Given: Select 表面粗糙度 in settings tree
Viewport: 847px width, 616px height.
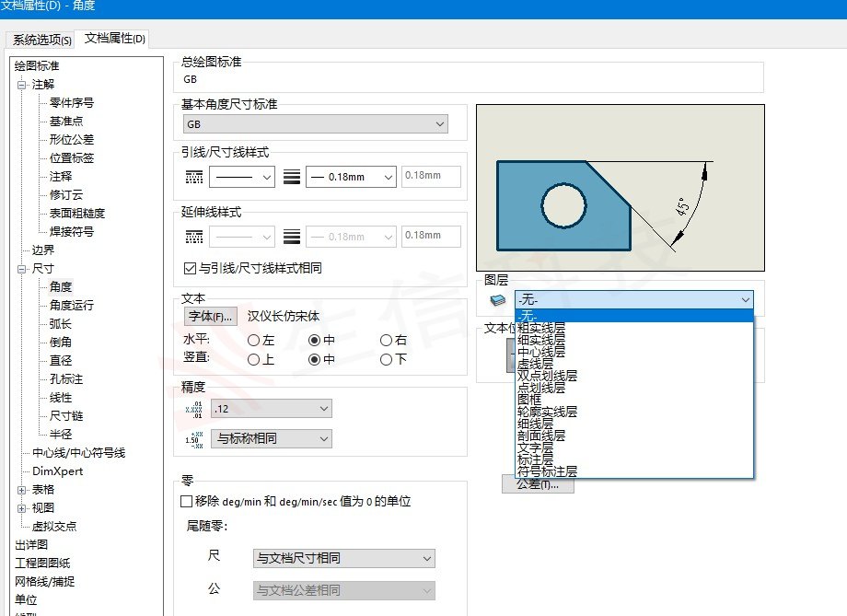Looking at the screenshot, I should pos(76,214).
